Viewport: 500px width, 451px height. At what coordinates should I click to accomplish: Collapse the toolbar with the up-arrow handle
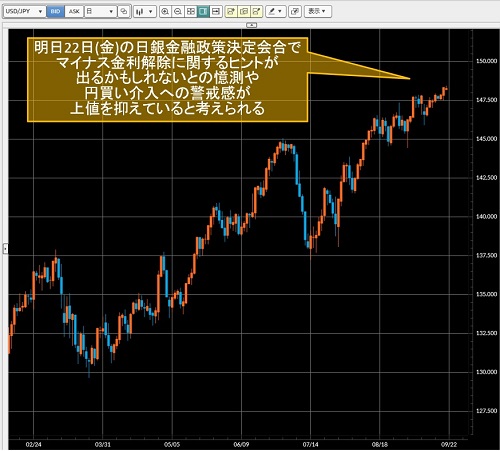[252, 25]
